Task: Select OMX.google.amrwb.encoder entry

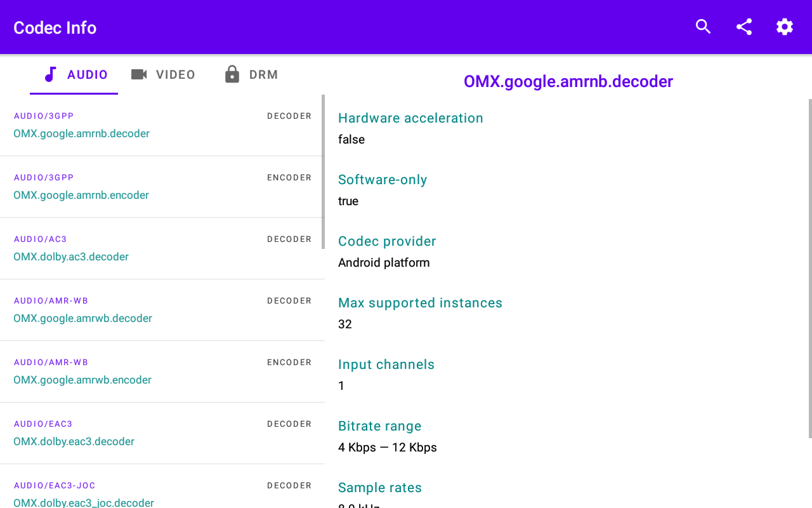Action: click(x=82, y=380)
